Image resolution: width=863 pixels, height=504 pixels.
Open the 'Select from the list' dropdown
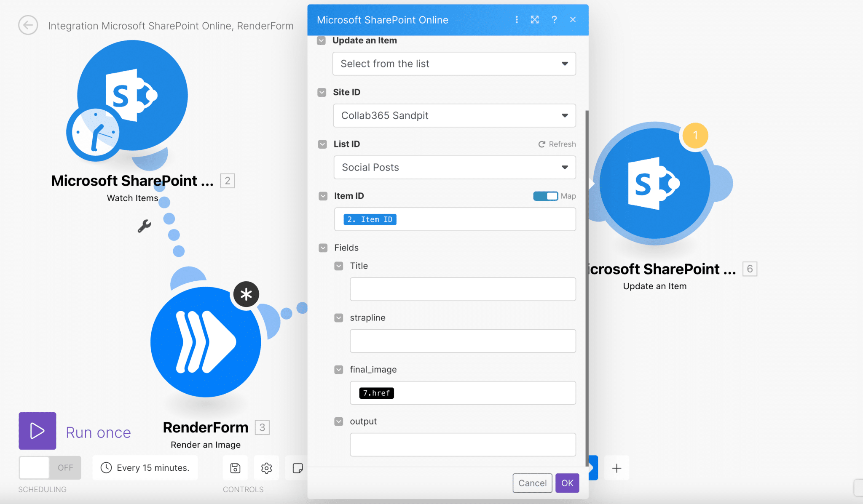point(454,64)
